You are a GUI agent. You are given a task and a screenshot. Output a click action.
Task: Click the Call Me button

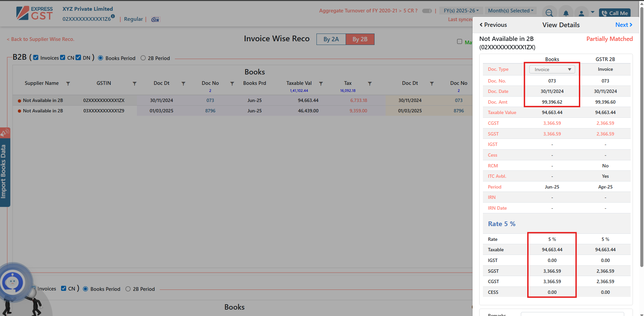615,13
